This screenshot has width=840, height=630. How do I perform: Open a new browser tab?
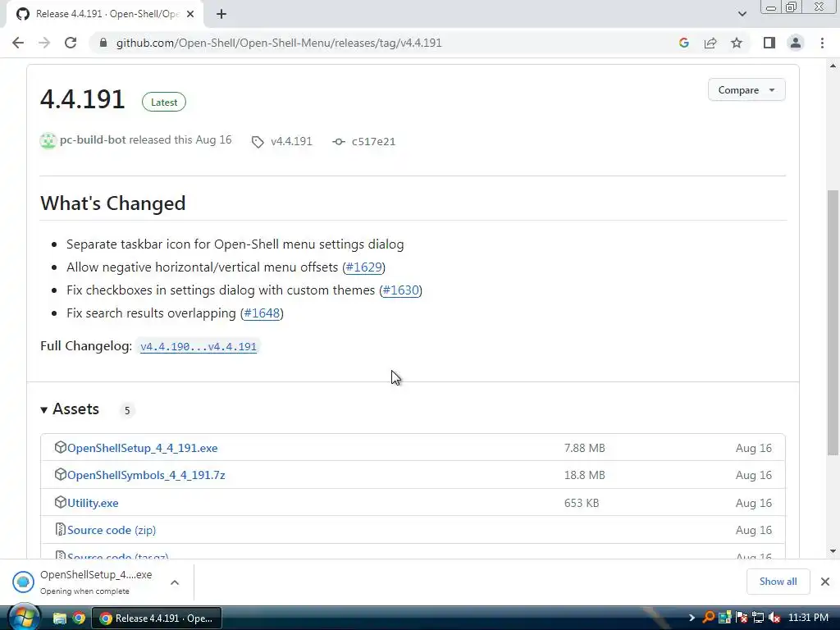coord(221,14)
